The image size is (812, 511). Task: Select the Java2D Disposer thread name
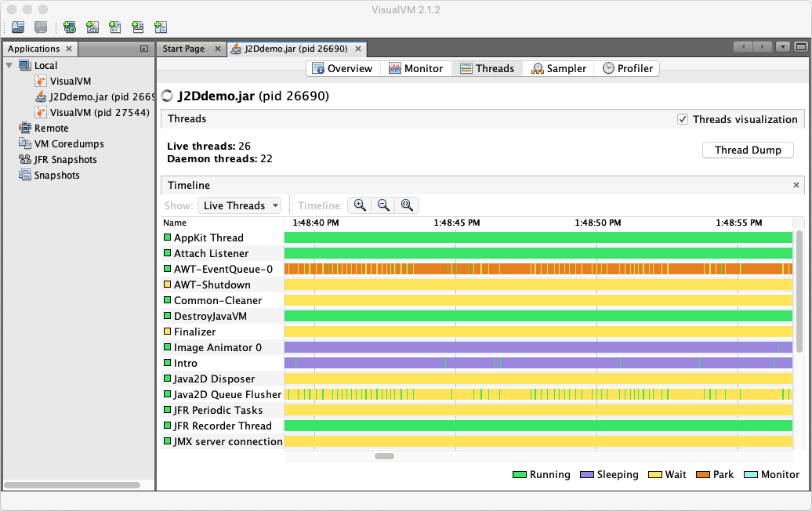click(215, 379)
